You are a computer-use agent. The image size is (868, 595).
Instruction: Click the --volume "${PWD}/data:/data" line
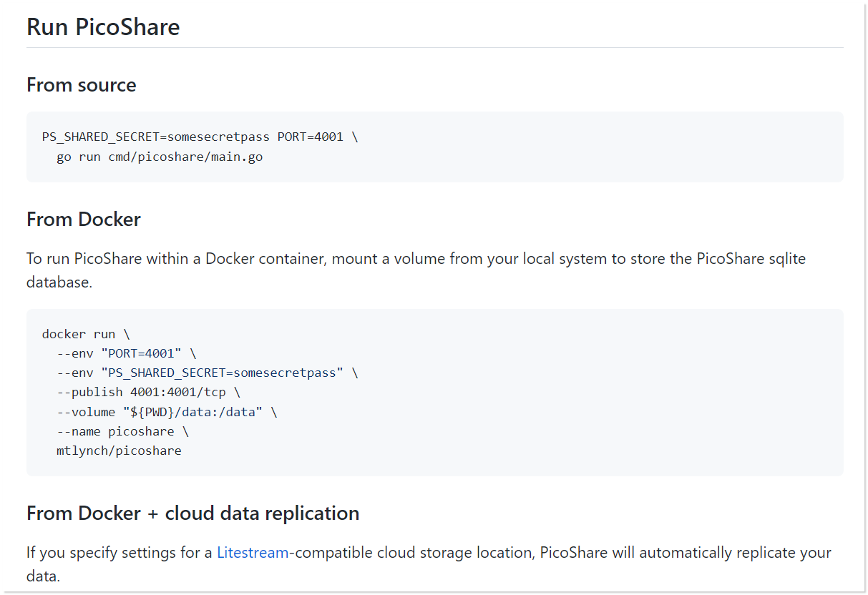point(167,412)
